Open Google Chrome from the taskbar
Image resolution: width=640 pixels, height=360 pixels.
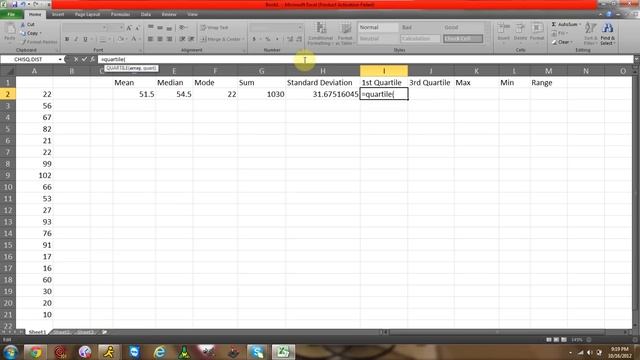35,351
